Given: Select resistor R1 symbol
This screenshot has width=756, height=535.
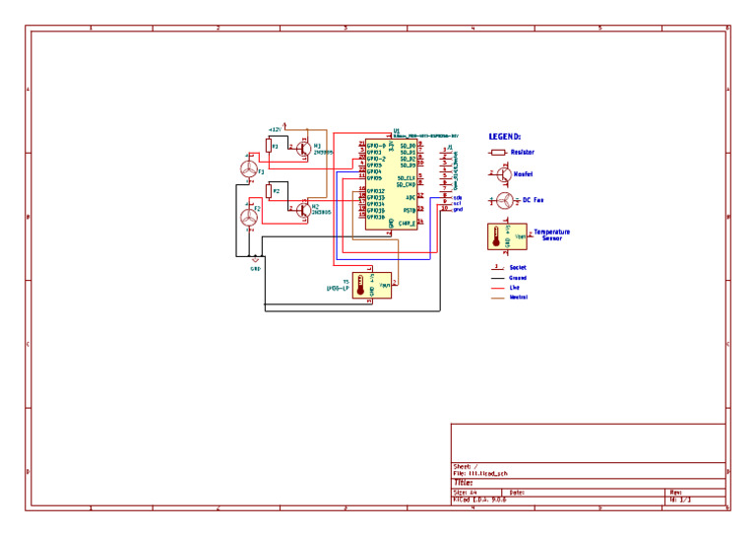Looking at the screenshot, I should tap(269, 145).
